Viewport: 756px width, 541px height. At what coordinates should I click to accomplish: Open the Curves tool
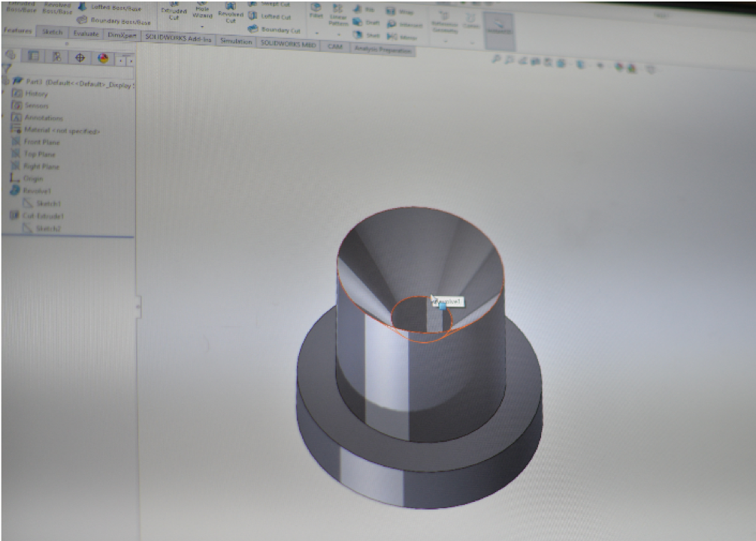tap(471, 22)
